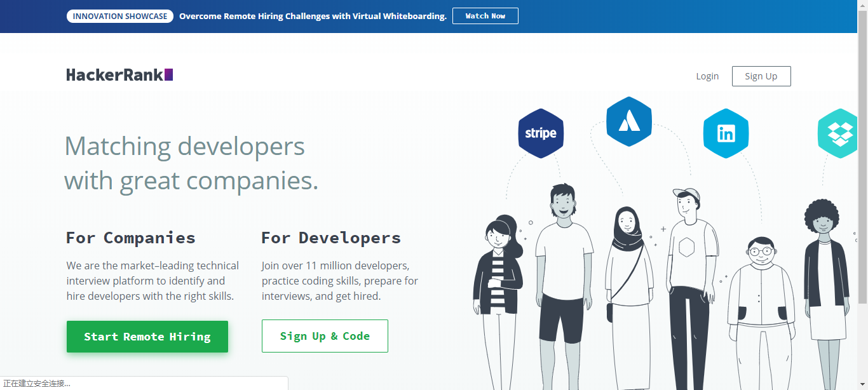This screenshot has height=390, width=868.
Task: Click the For Developers heading
Action: pos(331,238)
